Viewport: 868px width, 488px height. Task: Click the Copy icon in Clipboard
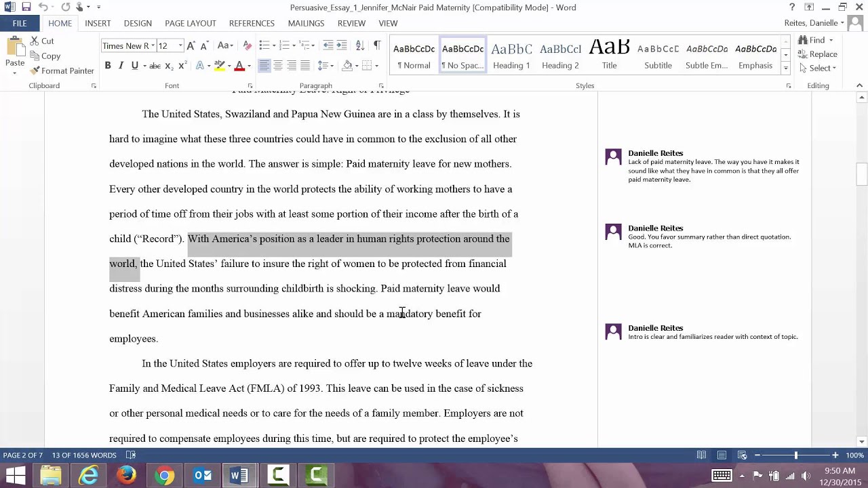tap(34, 56)
